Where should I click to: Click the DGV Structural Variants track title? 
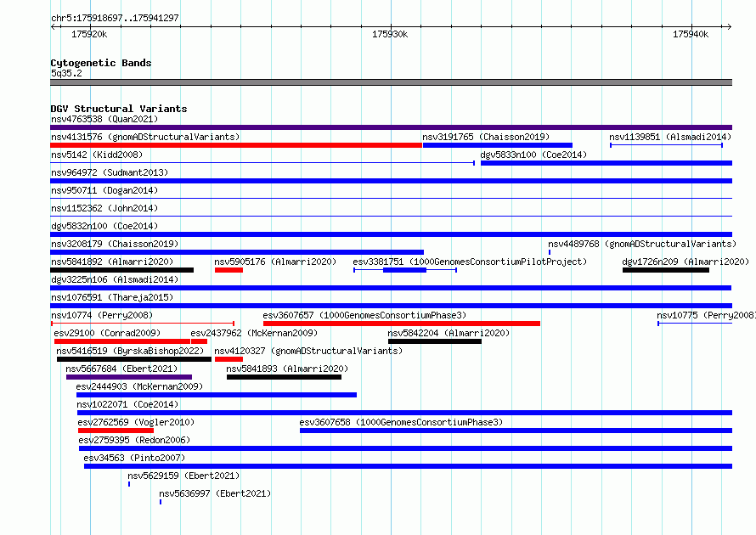[119, 109]
